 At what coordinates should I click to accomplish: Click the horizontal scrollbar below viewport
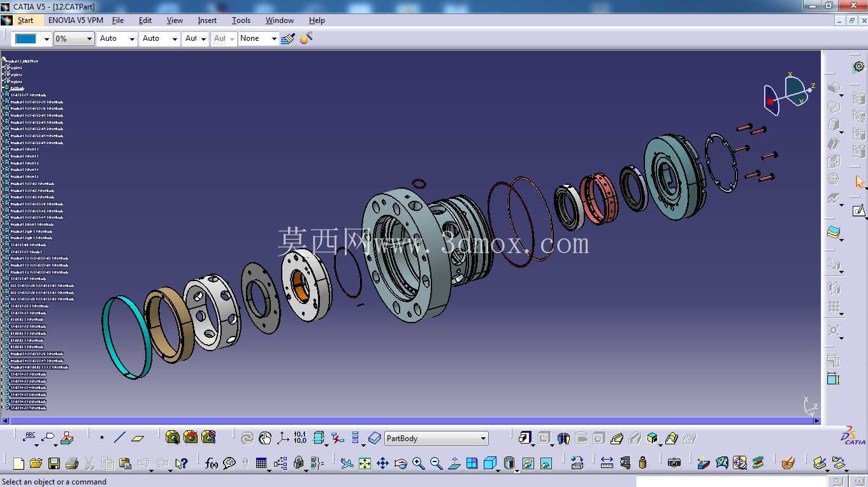[410, 421]
